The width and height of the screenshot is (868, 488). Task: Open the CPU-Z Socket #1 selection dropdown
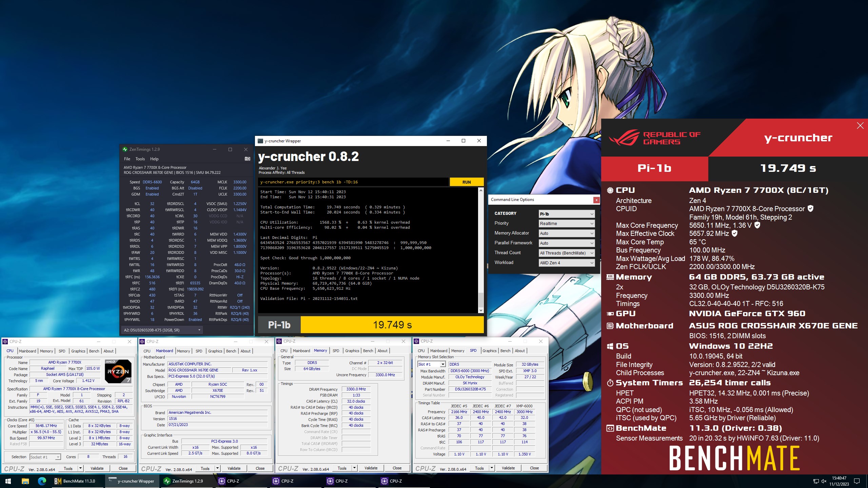45,457
